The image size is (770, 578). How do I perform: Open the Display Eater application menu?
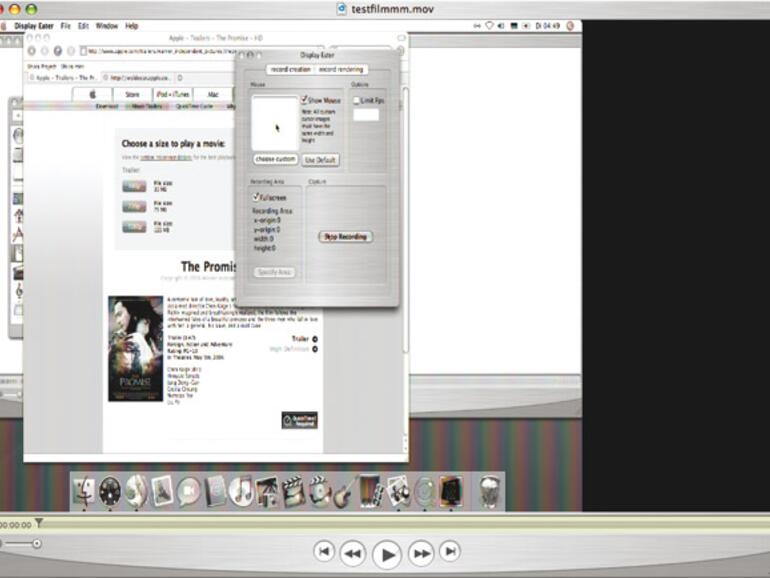coord(34,26)
